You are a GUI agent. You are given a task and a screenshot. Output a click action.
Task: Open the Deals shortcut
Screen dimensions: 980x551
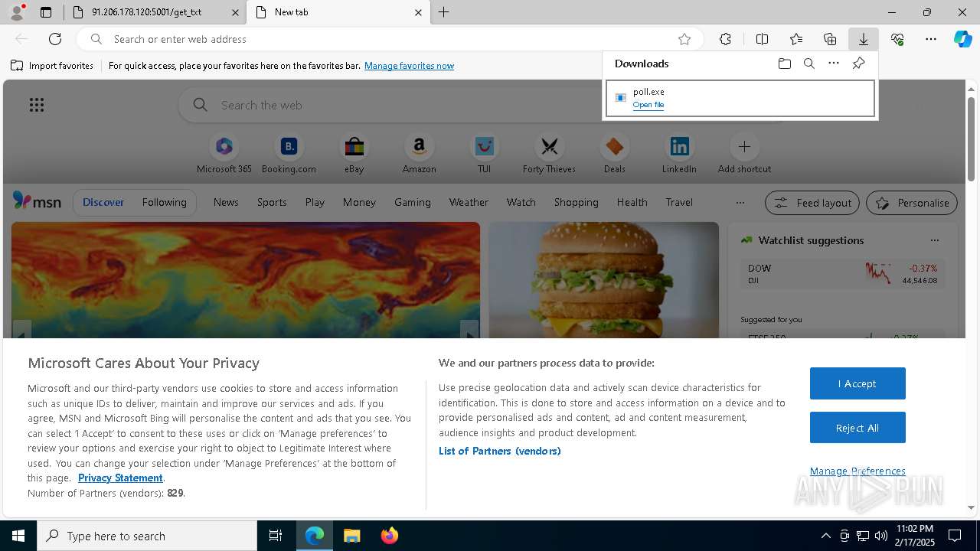614,154
